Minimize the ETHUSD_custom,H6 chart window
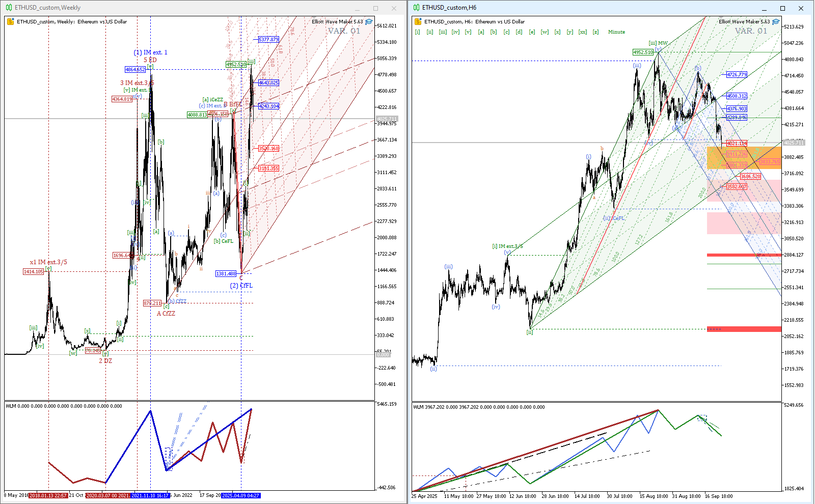The width and height of the screenshot is (815, 504). point(765,8)
